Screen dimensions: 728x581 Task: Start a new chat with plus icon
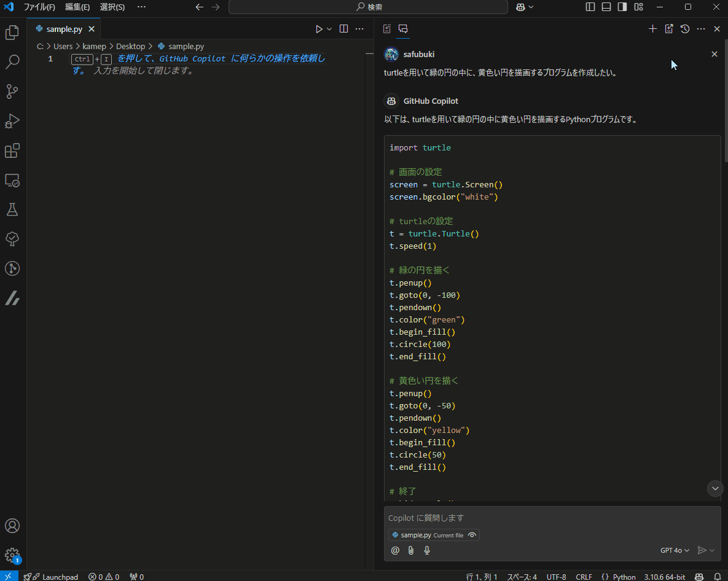tap(652, 29)
